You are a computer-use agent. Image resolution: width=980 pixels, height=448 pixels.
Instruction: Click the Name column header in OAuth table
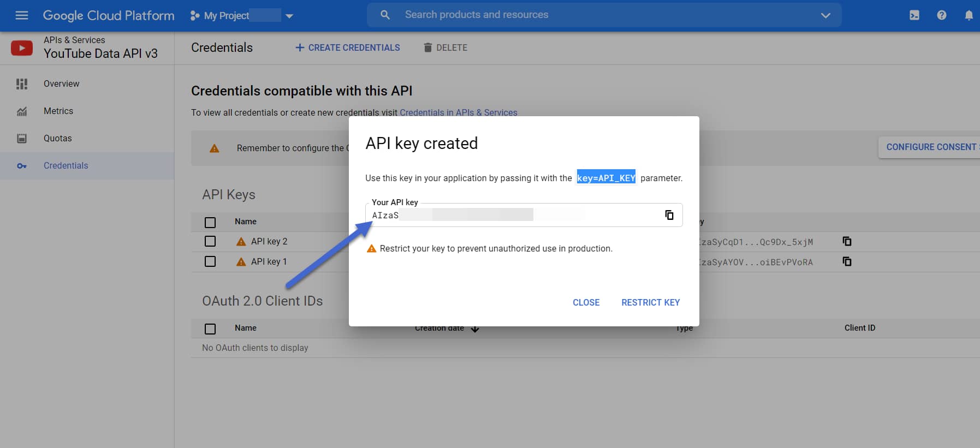(246, 328)
